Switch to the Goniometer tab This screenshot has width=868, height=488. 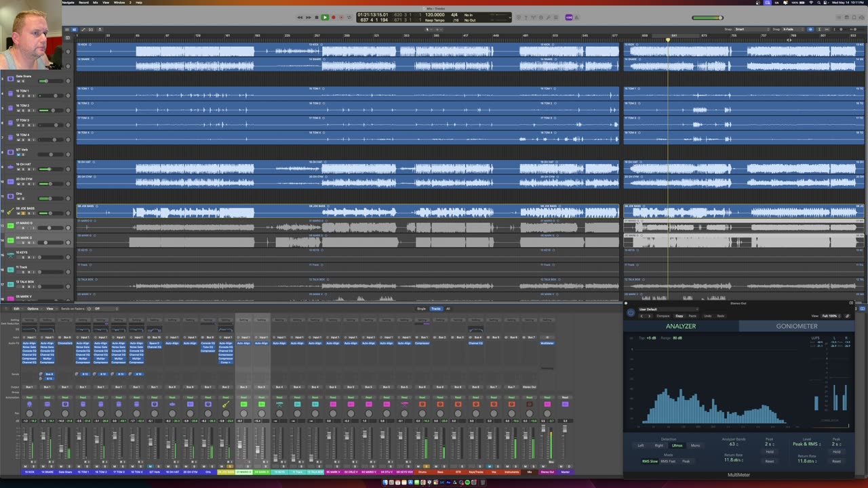tap(796, 326)
